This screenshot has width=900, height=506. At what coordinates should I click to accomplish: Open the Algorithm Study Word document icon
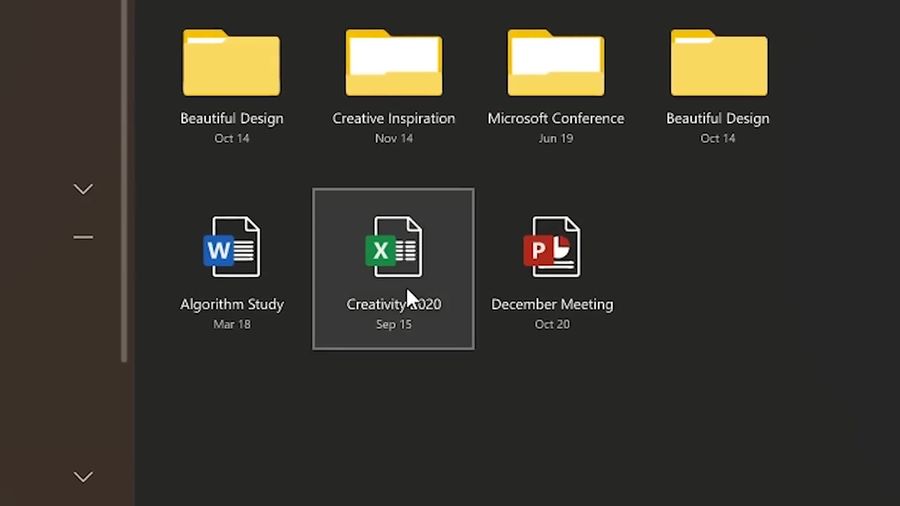click(x=232, y=247)
